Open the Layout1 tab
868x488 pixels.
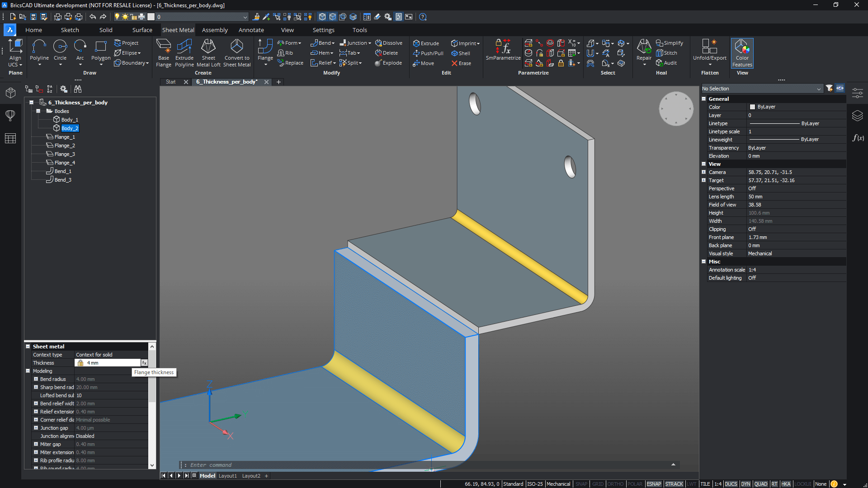tap(227, 476)
